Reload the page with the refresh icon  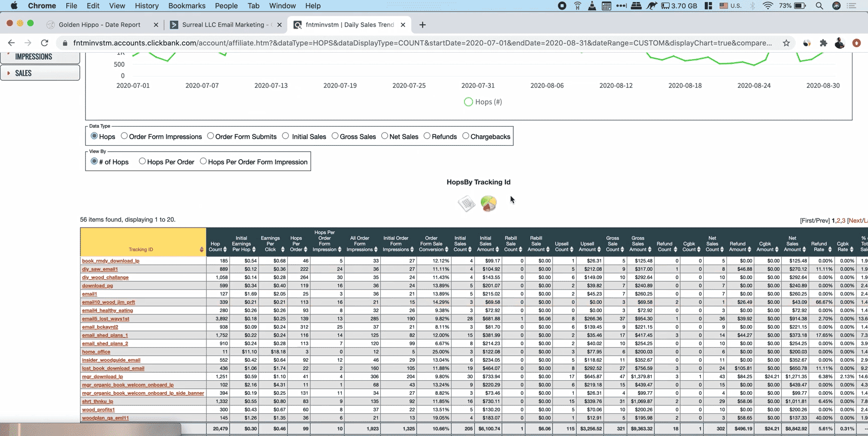(45, 43)
